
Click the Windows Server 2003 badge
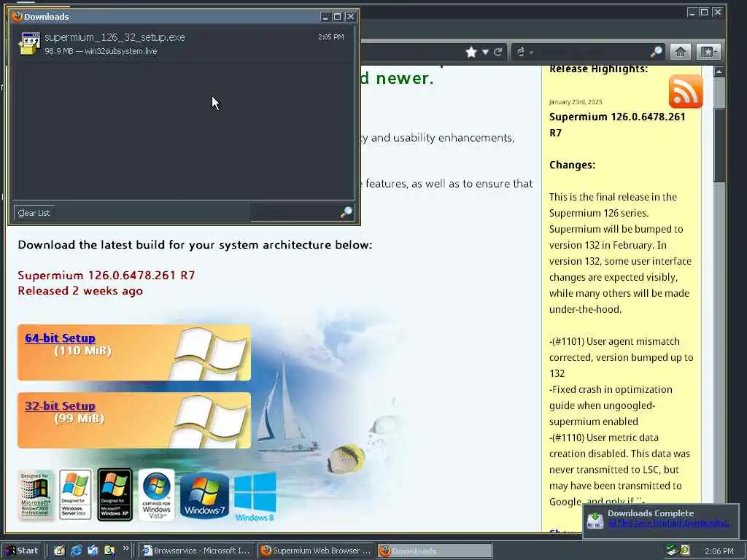75,495
